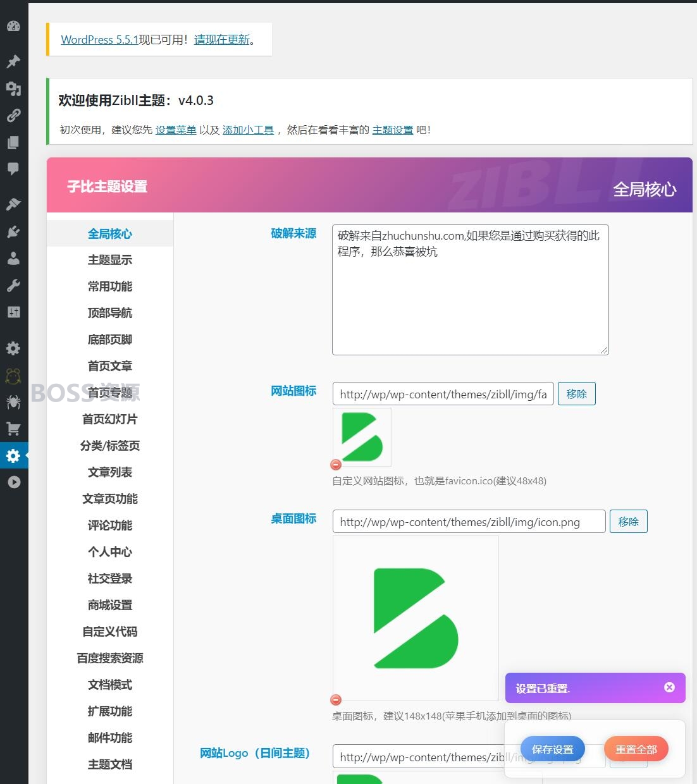Switch to the 首页幻灯片 tab
Image resolution: width=697 pixels, height=784 pixels.
(110, 419)
